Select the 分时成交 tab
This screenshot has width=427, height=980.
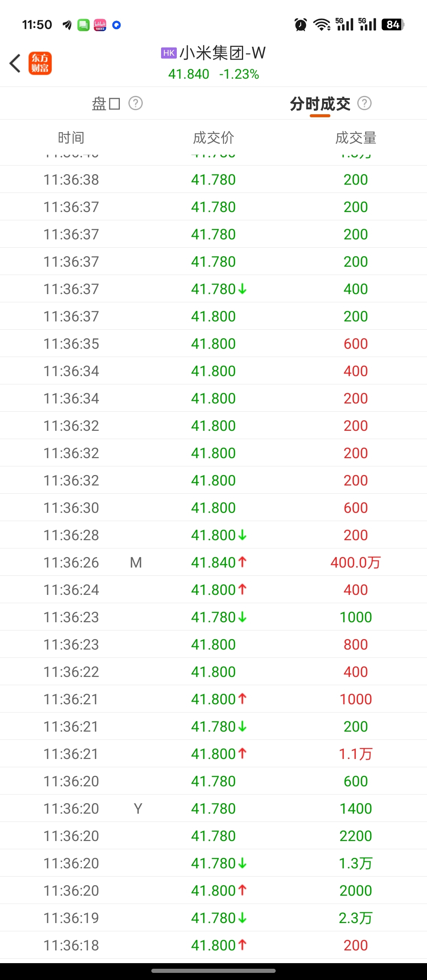coord(320,103)
